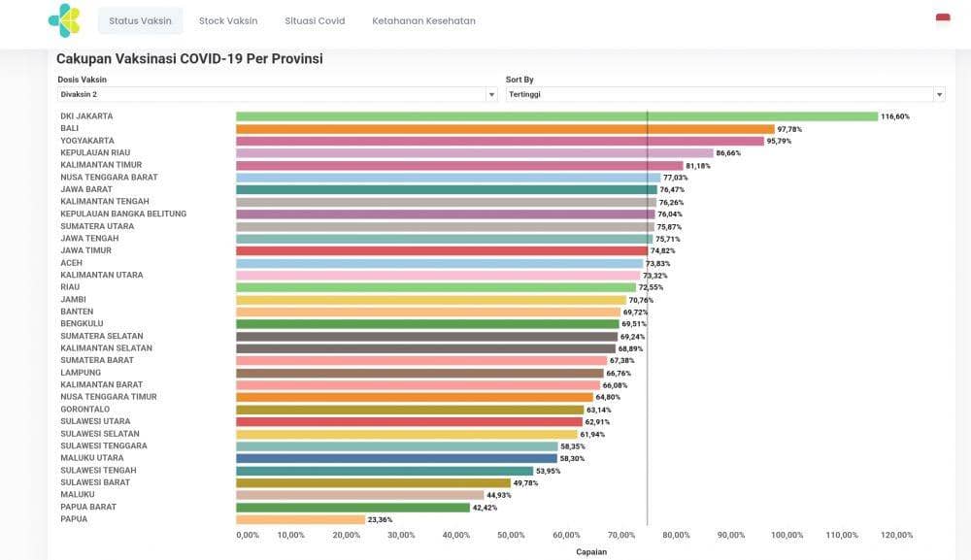
Task: Click the Dosis Vaksin dropdown arrow
Action: pos(491,94)
